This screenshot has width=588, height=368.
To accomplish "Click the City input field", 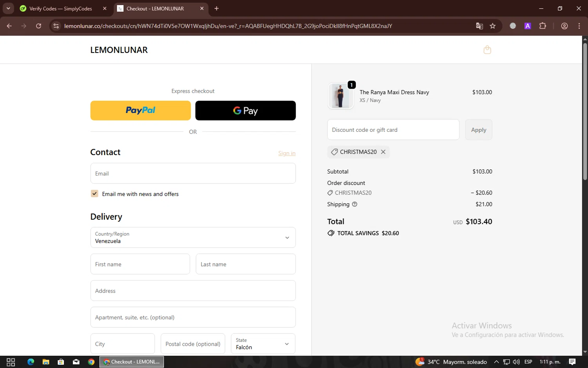I will click(x=123, y=344).
